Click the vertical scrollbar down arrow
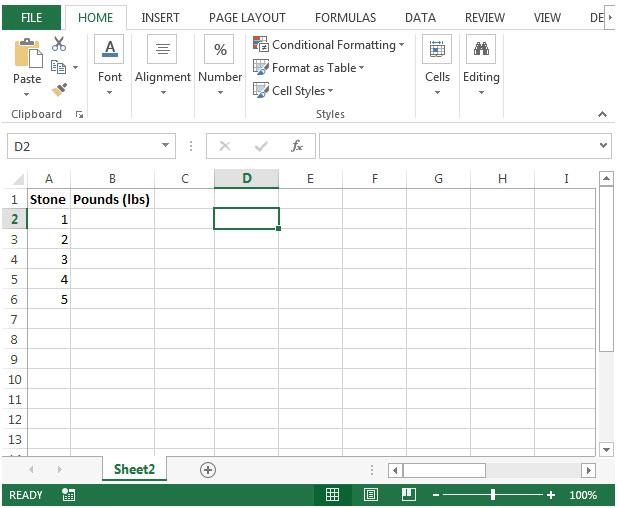The image size is (617, 508). (606, 449)
